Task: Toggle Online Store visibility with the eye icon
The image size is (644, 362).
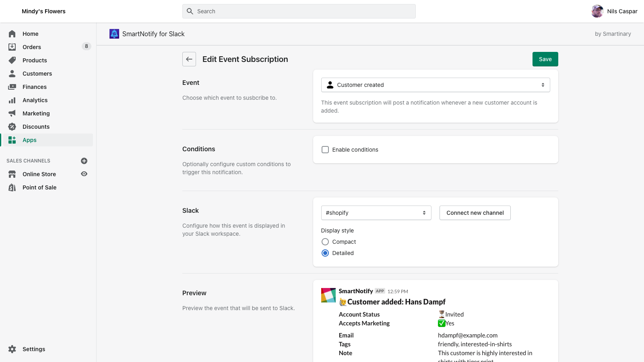Action: [84, 174]
